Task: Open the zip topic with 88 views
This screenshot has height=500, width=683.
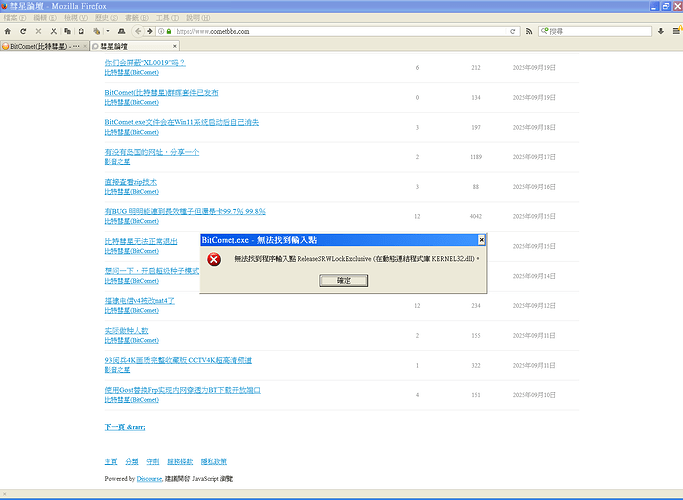Action: coord(131,182)
